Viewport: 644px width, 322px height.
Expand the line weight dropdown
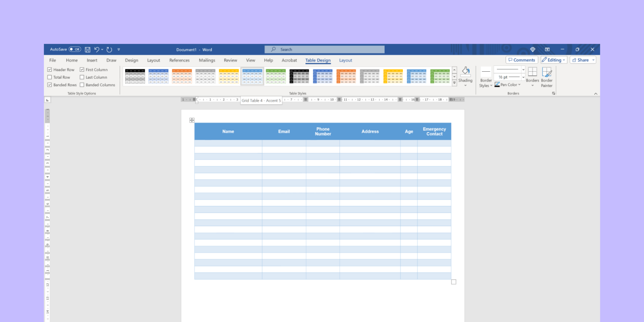(x=523, y=77)
